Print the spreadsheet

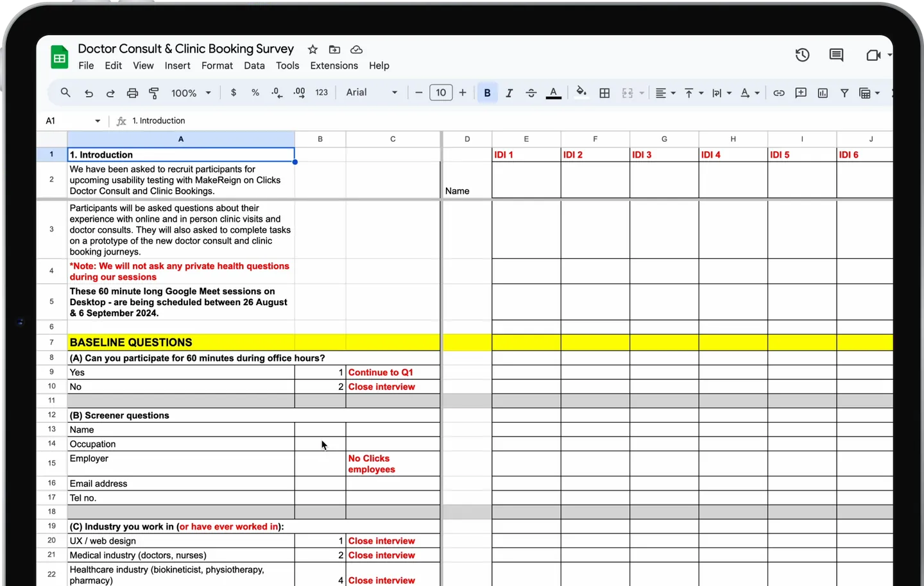[x=132, y=93]
